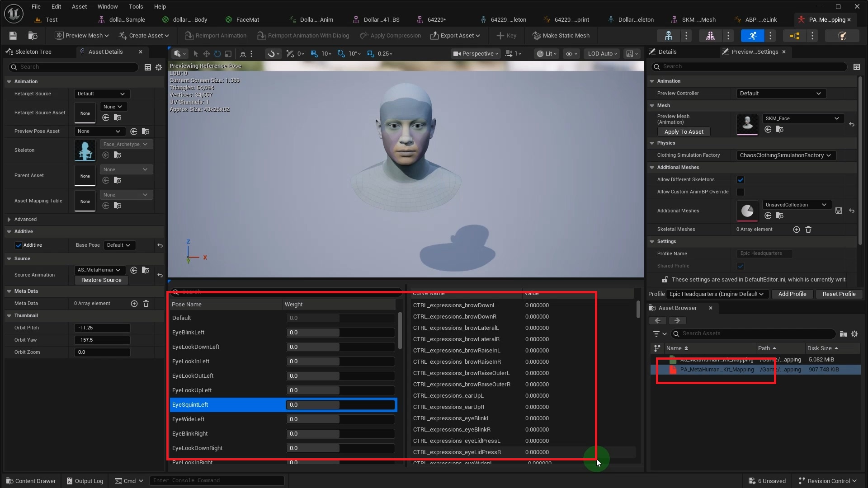868x488 pixels.
Task: Open the Retarget Source dropdown
Action: click(x=101, y=94)
